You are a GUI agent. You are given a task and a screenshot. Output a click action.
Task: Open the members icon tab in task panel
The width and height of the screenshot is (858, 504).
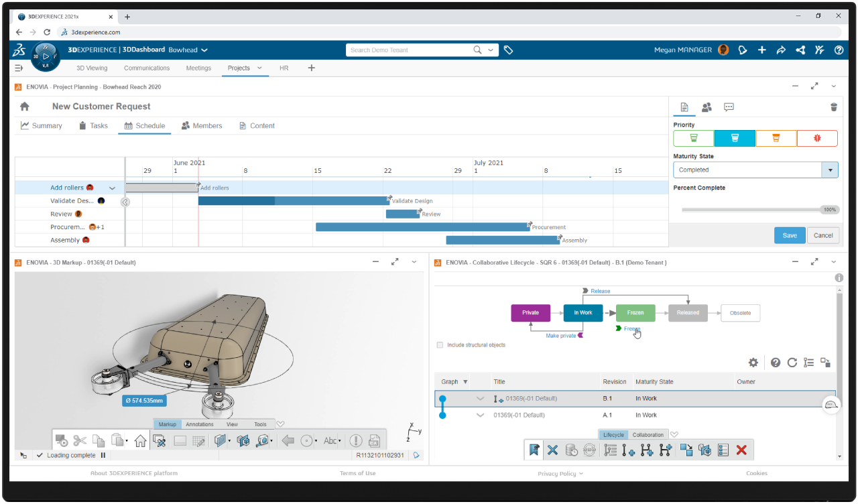tap(707, 107)
